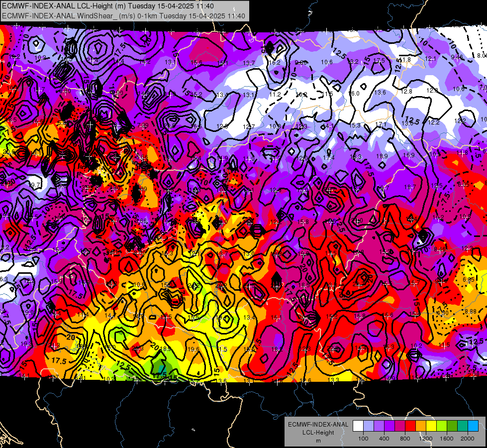Click the legend scale label 2000

coord(468,439)
